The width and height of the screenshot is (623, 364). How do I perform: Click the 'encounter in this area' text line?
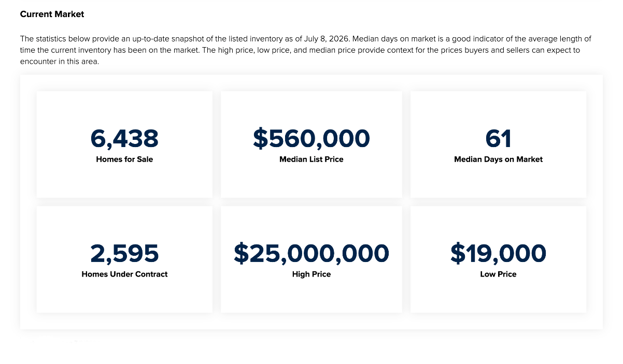coord(59,62)
